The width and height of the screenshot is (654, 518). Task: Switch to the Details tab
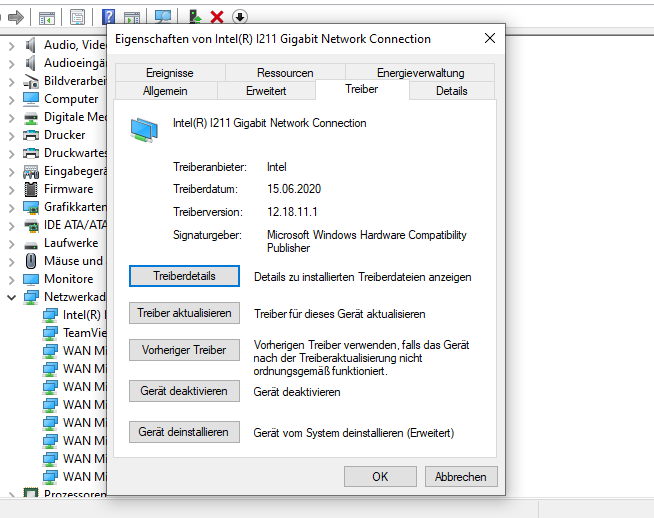tap(452, 91)
